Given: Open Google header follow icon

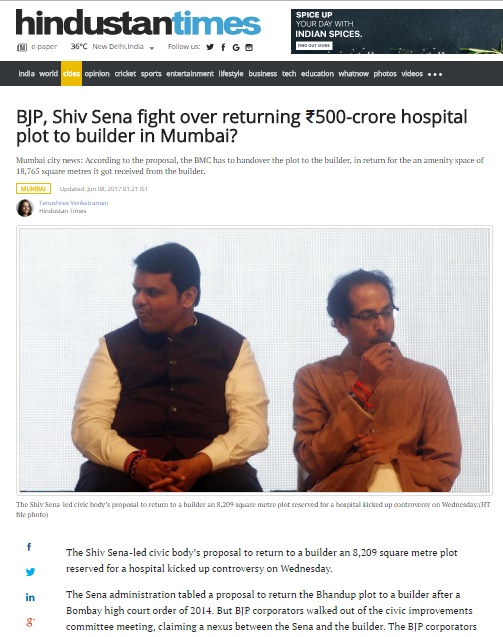Looking at the screenshot, I should click(236, 48).
